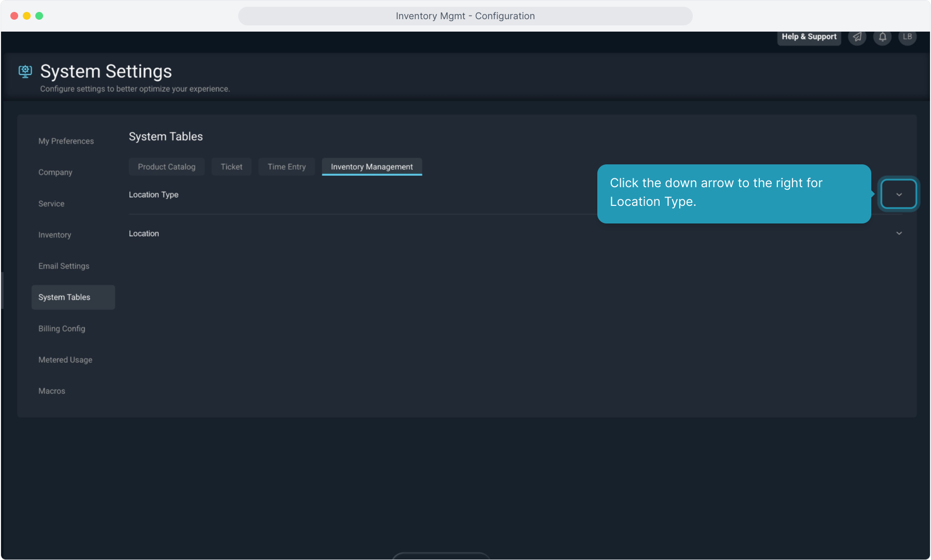
Task: Open the Service settings section
Action: [x=51, y=204]
